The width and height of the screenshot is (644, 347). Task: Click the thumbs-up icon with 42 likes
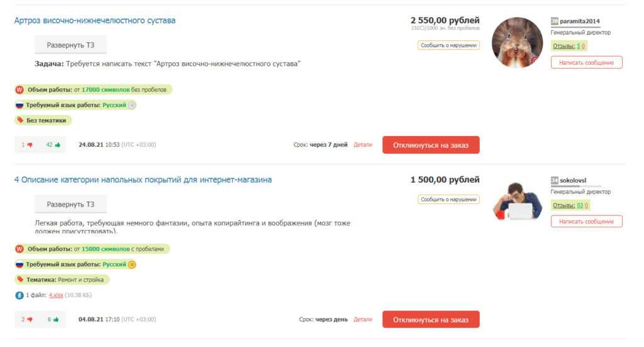click(x=57, y=145)
